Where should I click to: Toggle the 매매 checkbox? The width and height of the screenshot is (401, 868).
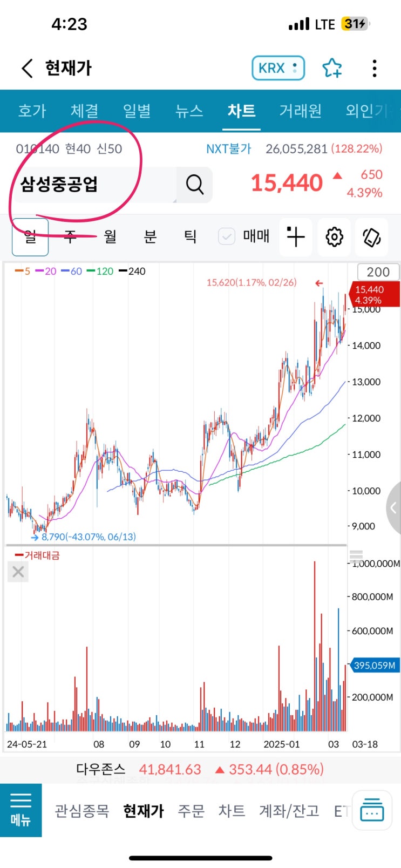[x=227, y=236]
